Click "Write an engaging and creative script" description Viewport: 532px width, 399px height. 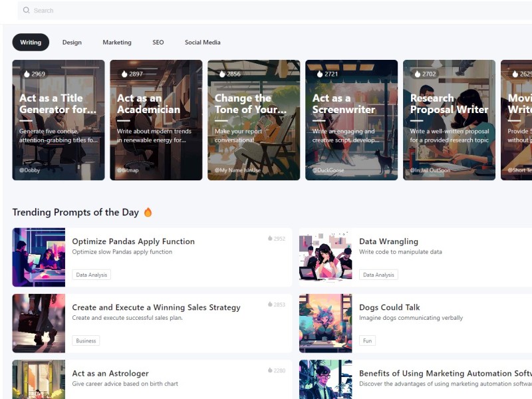click(x=346, y=136)
